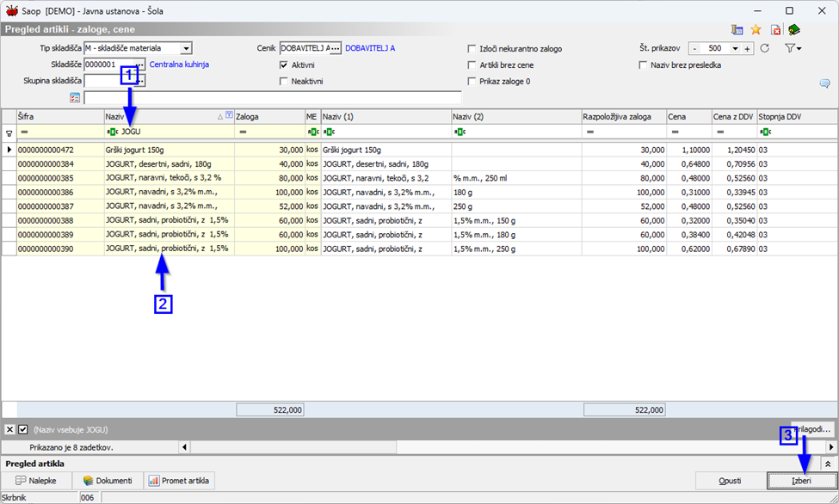Screen dimensions: 839x504
Task: Click the Cena z DDV column header
Action: [x=734, y=117]
